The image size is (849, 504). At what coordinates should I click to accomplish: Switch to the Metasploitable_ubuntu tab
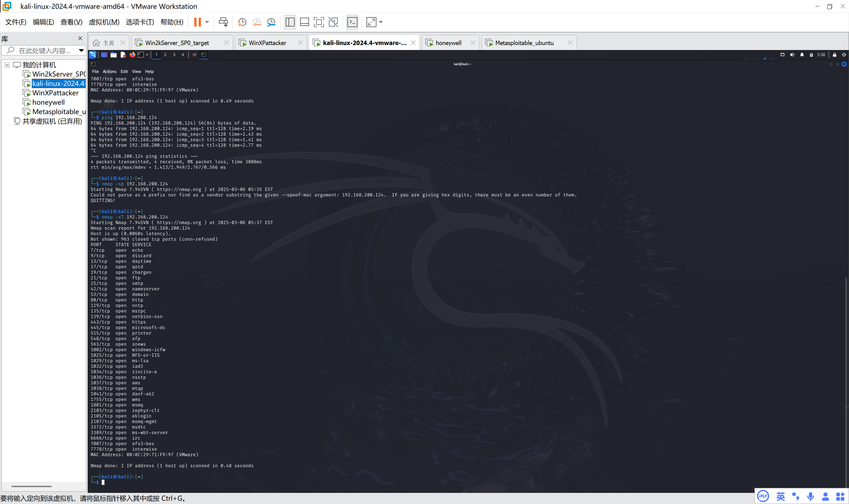(524, 43)
